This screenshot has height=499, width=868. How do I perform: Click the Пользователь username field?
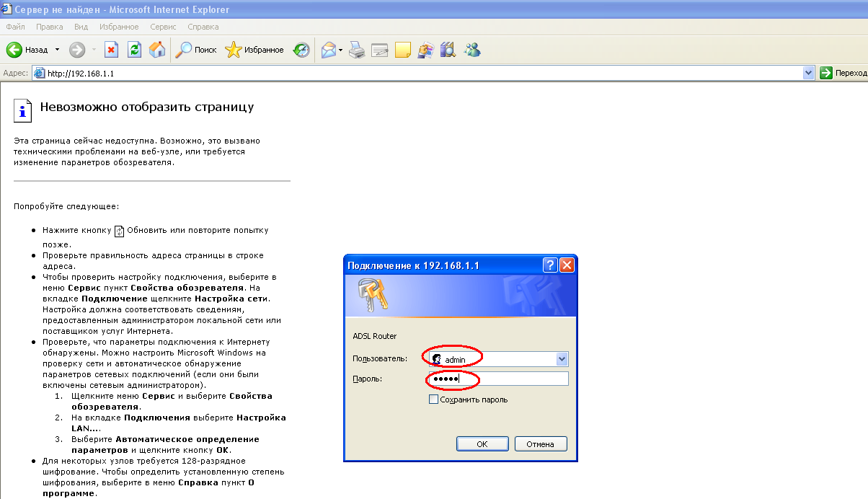tap(498, 359)
